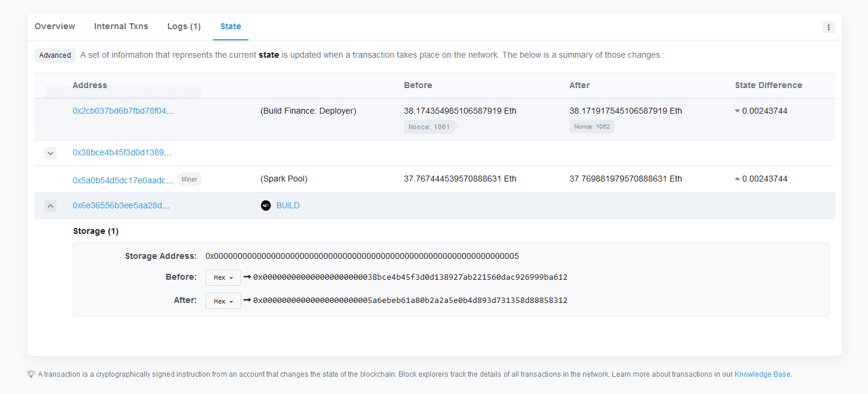This screenshot has height=394, width=868.
Task: Open the Before value Hex format dropdown
Action: (x=223, y=277)
